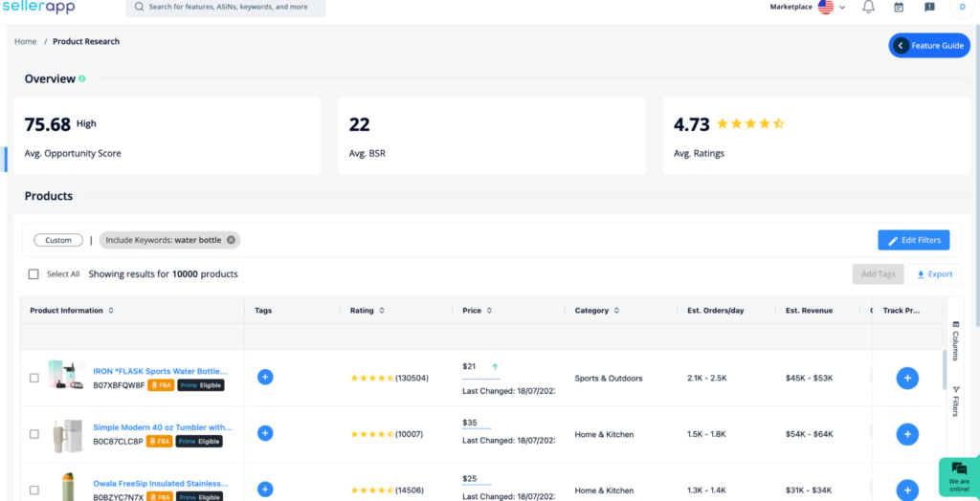The image size is (980, 501).
Task: Open the calendar icon in header
Action: pyautogui.click(x=899, y=7)
